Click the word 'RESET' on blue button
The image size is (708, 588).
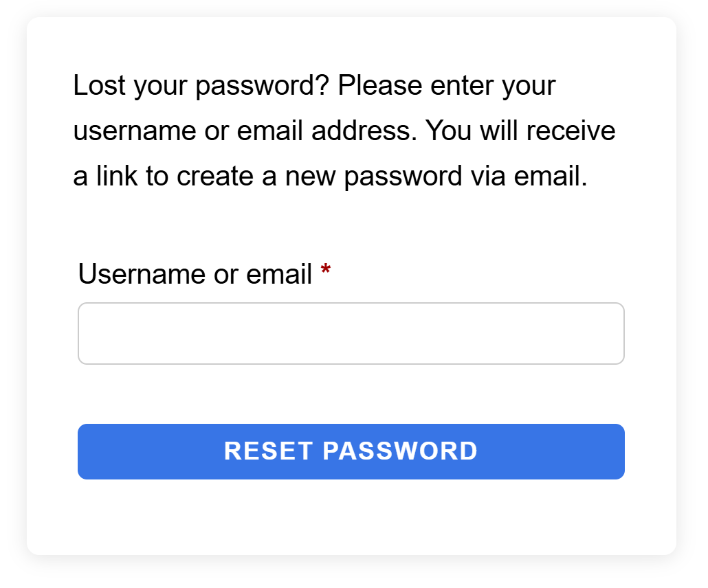pyautogui.click(x=269, y=451)
